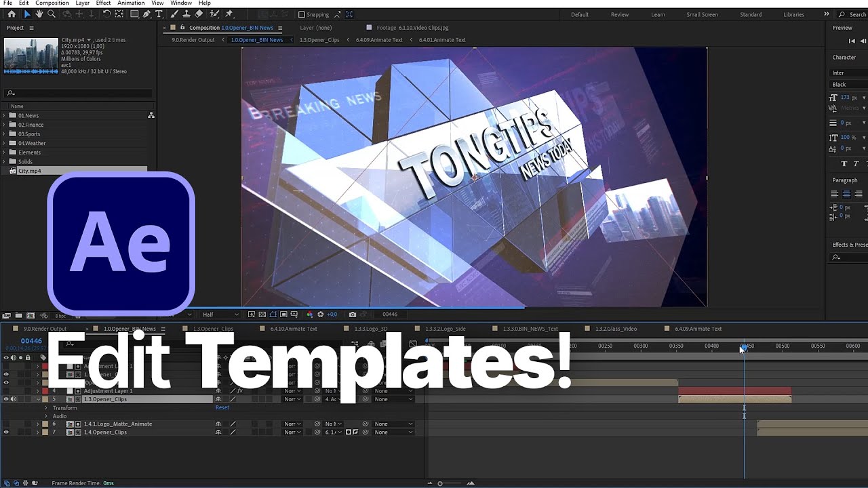Screen dimensions: 868x488
Task: Click 1.3.Opener_Clips in viewer breadcrumb
Action: point(319,40)
